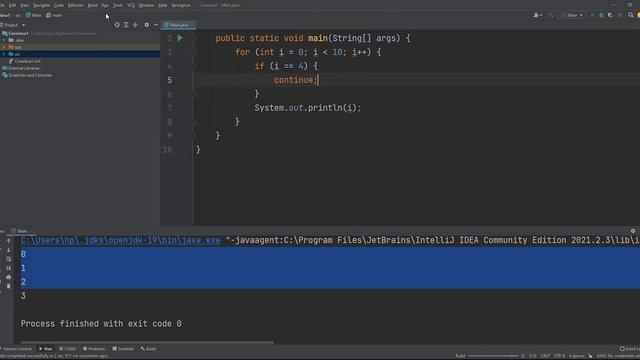Toggle code fold marker on the for-loop line

[193, 52]
